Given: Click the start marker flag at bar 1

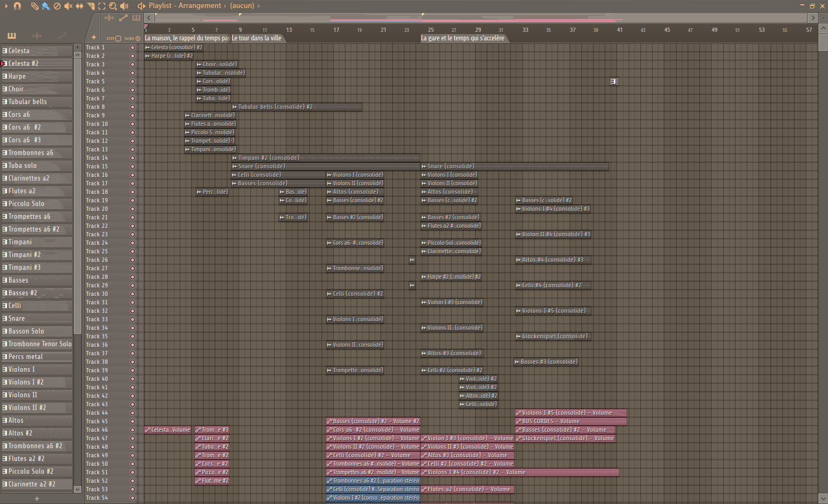Looking at the screenshot, I should [x=146, y=27].
